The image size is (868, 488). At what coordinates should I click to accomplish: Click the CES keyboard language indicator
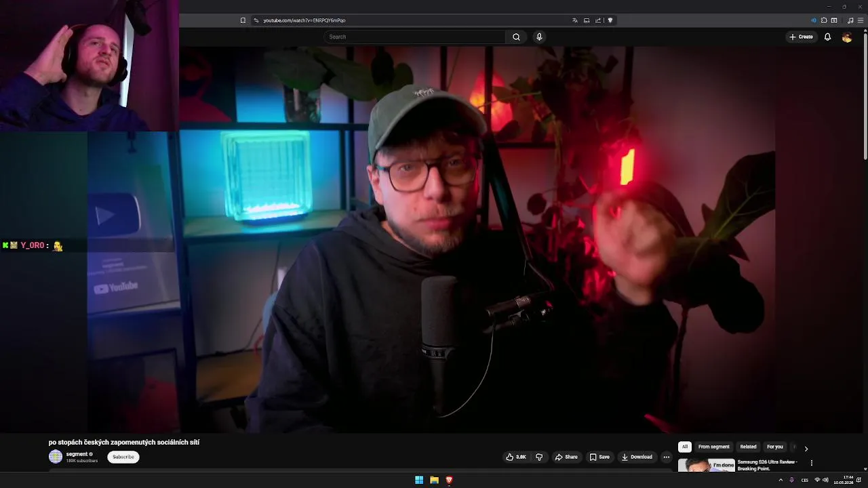(x=805, y=480)
